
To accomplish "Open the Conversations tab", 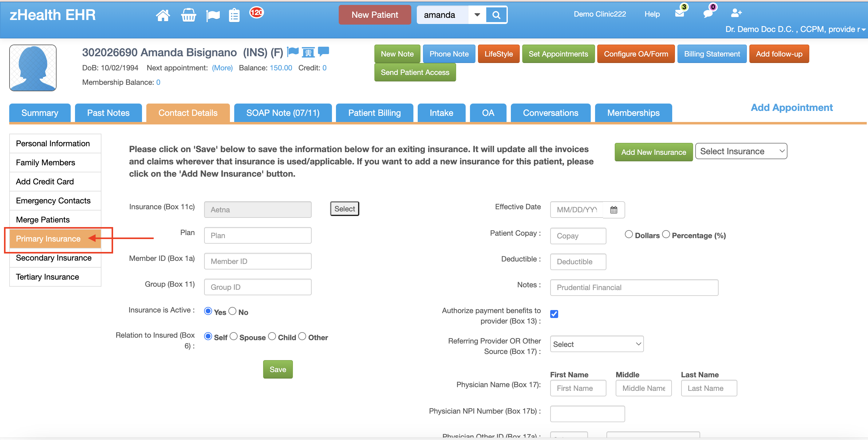I will 550,113.
